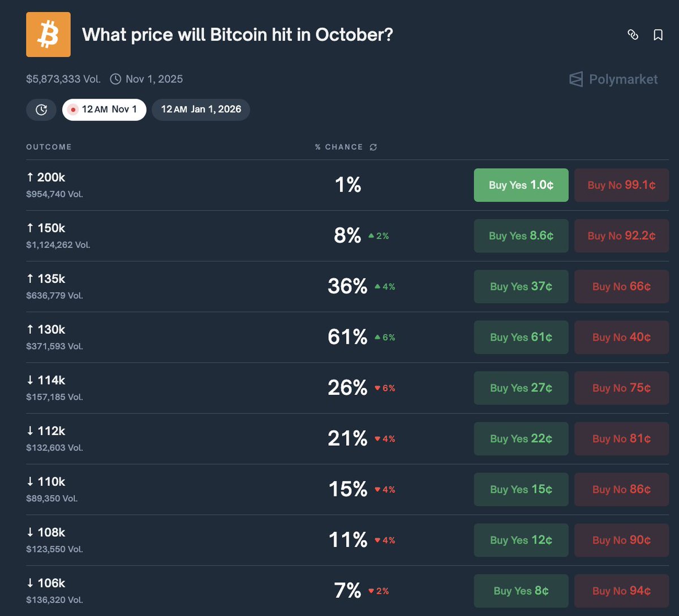Click the copy link icon

633,35
